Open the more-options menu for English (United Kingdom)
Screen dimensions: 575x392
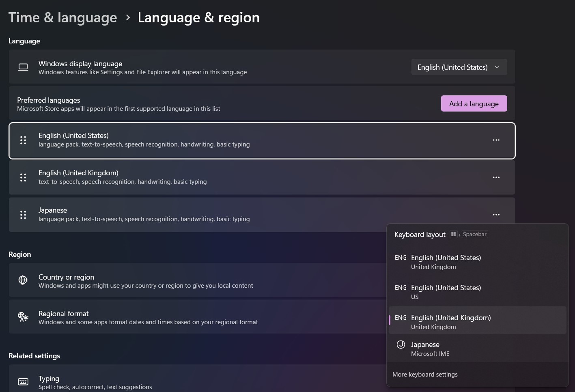[496, 177]
